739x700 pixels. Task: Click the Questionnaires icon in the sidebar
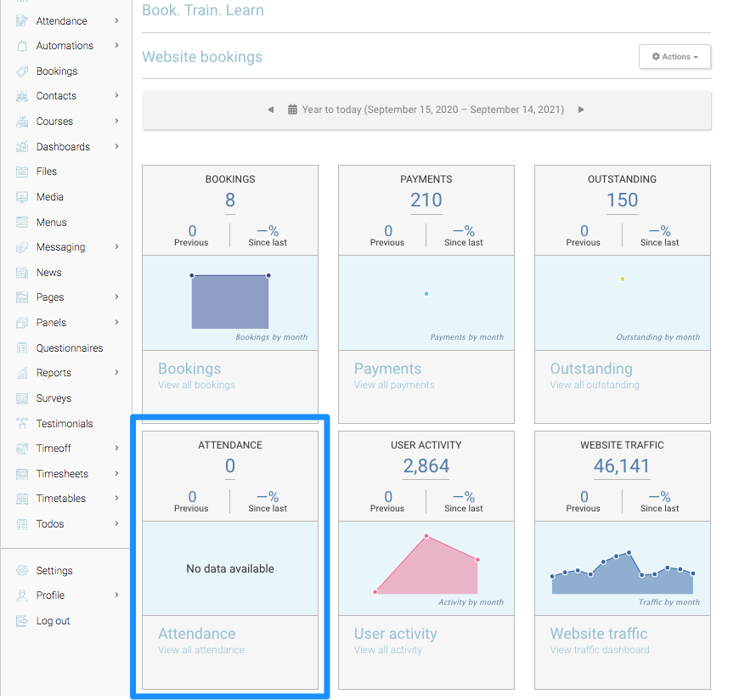22,348
